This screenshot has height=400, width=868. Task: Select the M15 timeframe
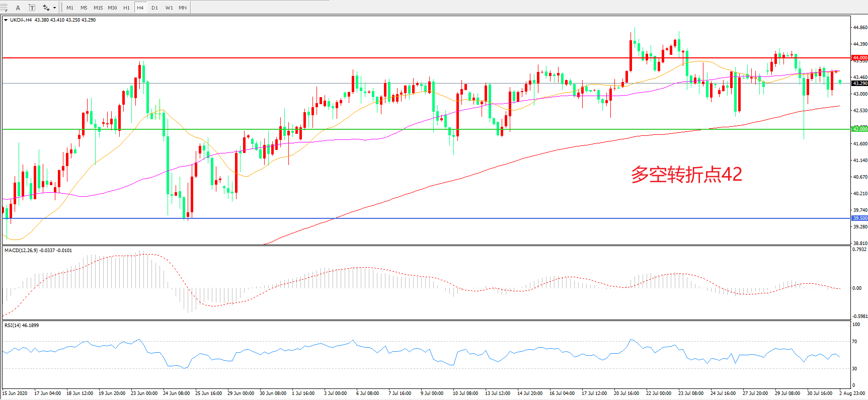[x=98, y=8]
